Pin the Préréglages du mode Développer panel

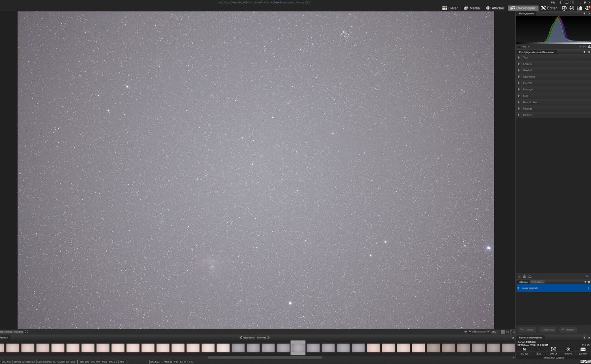click(584, 52)
